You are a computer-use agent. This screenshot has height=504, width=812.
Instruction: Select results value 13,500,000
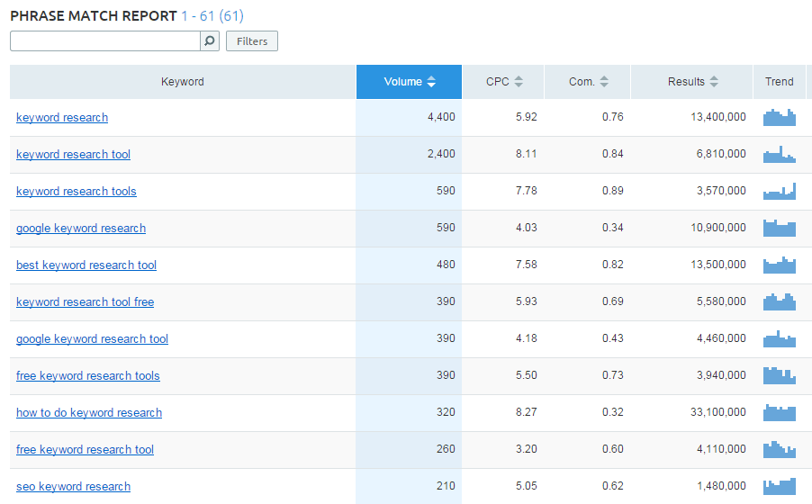(718, 265)
